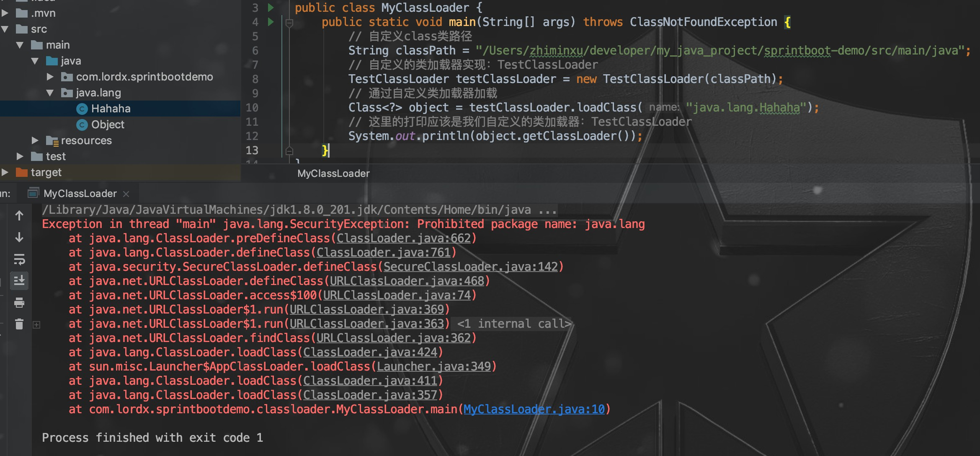Expand the target folder
This screenshot has height=456, width=980.
[5, 172]
